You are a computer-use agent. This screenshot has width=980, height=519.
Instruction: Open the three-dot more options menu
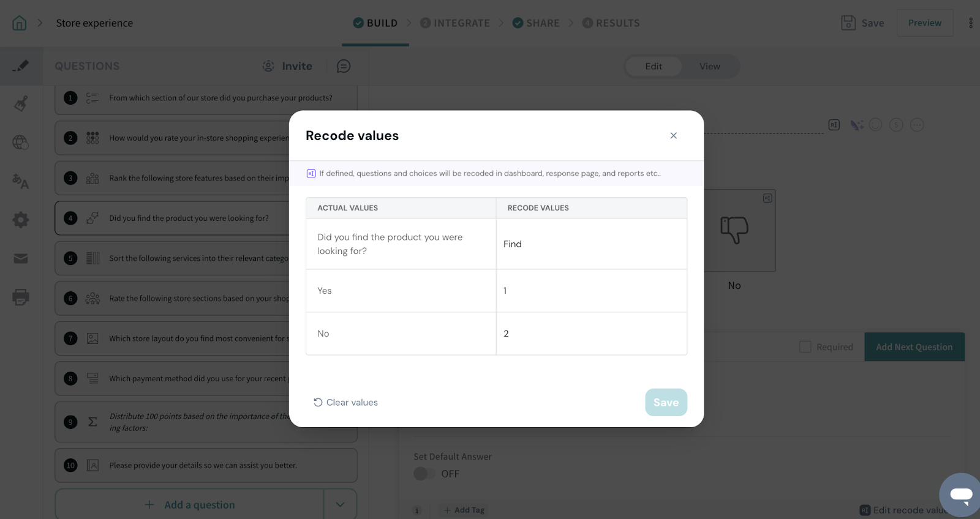[971, 23]
